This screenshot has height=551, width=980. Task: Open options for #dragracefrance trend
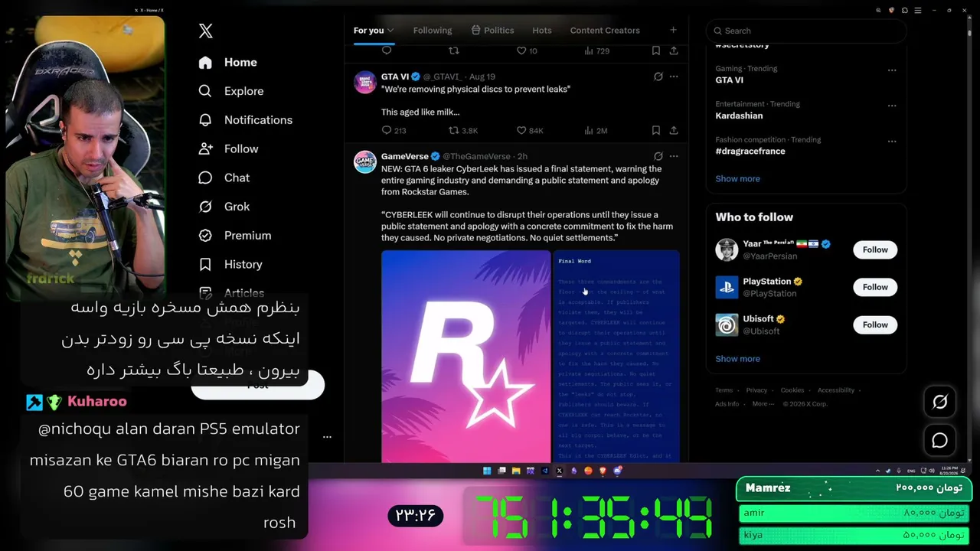coord(892,142)
